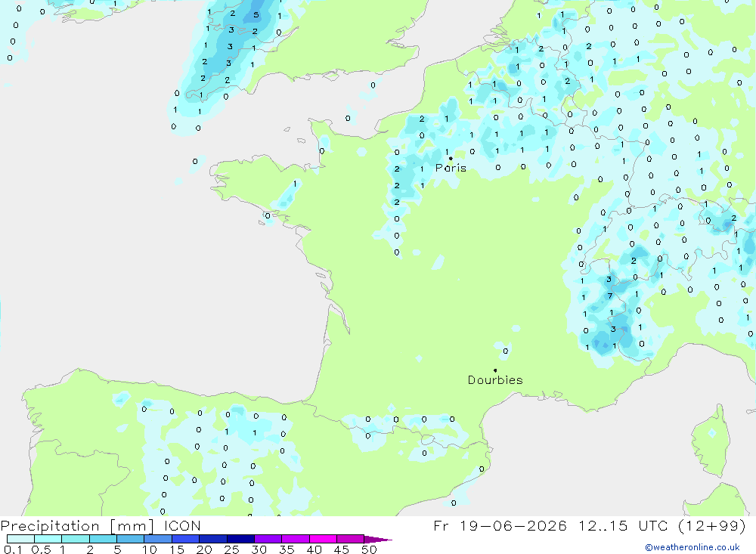Click the '15' legend scale label
The image size is (756, 554).
click(x=177, y=549)
